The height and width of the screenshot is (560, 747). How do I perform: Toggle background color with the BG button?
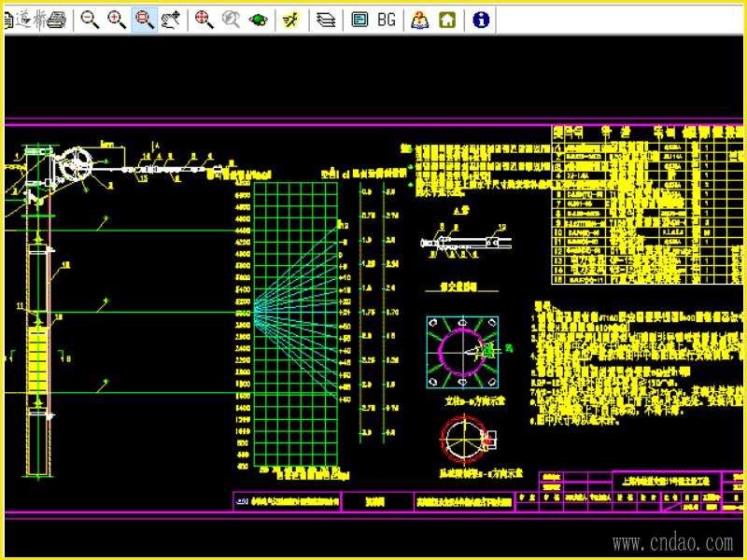coord(387,20)
